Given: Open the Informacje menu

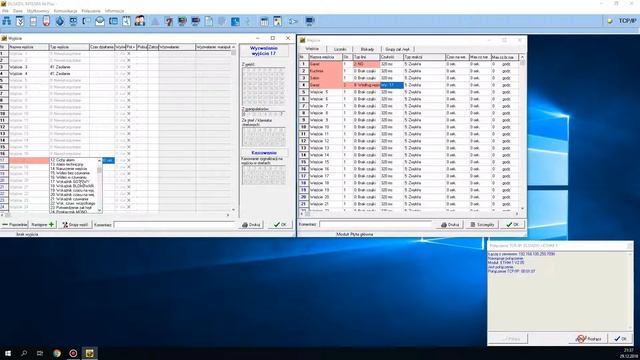Looking at the screenshot, I should point(114,11).
